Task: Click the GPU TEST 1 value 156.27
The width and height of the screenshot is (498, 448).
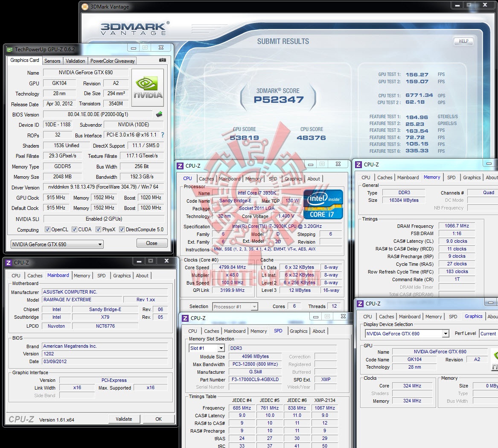Action: 417,75
